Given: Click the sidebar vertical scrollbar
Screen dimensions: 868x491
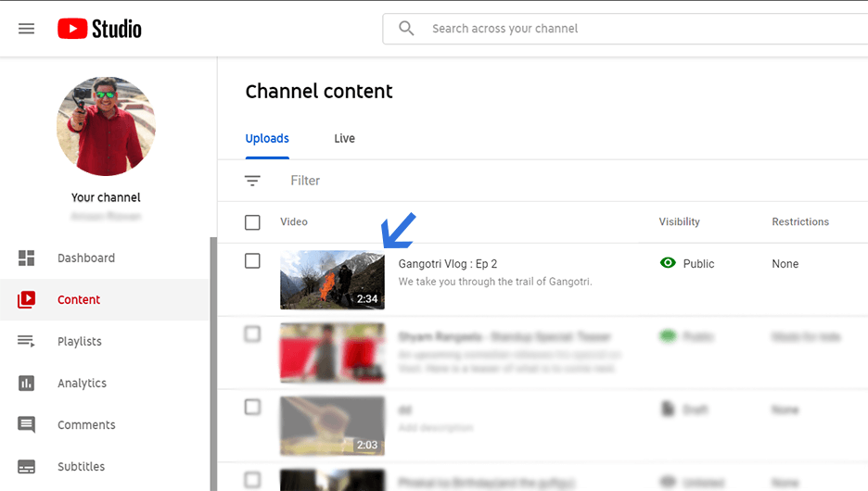Looking at the screenshot, I should [x=213, y=364].
